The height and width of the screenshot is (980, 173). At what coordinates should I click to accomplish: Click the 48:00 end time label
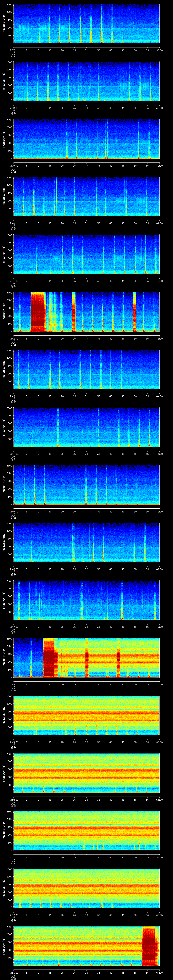pos(160,627)
